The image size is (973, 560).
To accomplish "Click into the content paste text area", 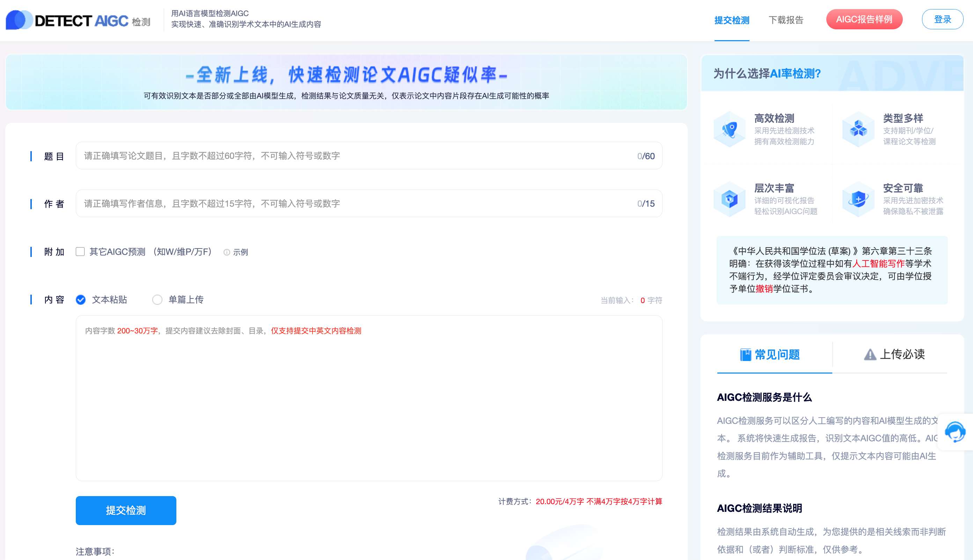I will (368, 404).
